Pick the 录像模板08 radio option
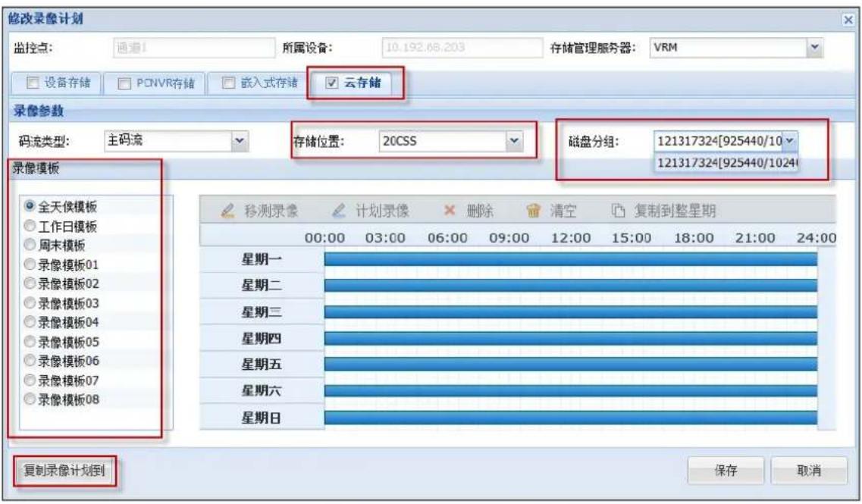The image size is (862, 504). [x=30, y=399]
